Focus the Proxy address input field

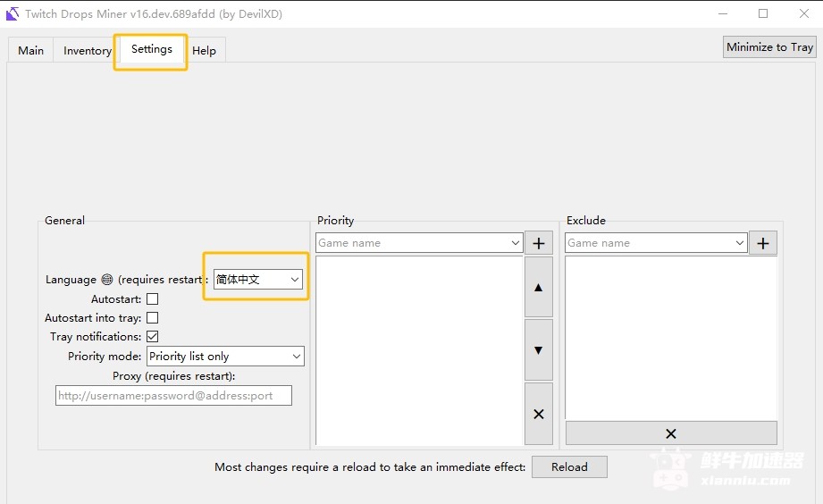[x=173, y=396]
